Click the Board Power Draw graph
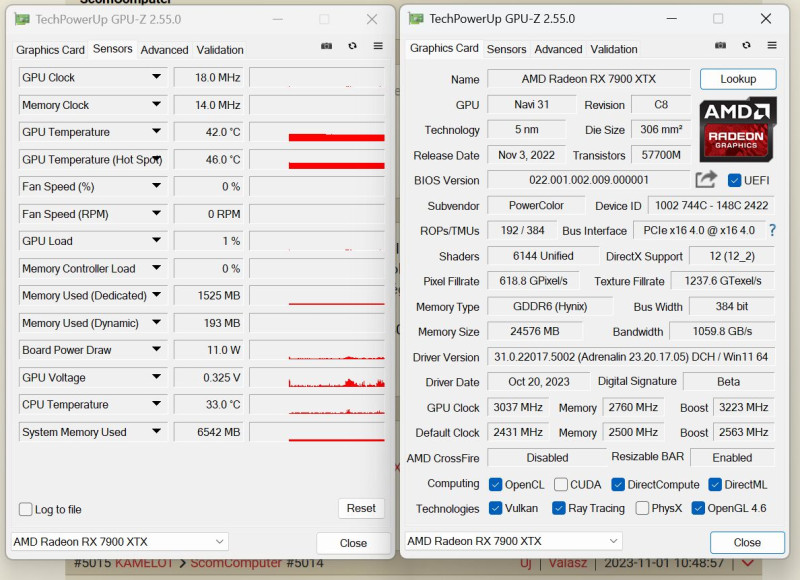This screenshot has width=800, height=580. click(316, 350)
